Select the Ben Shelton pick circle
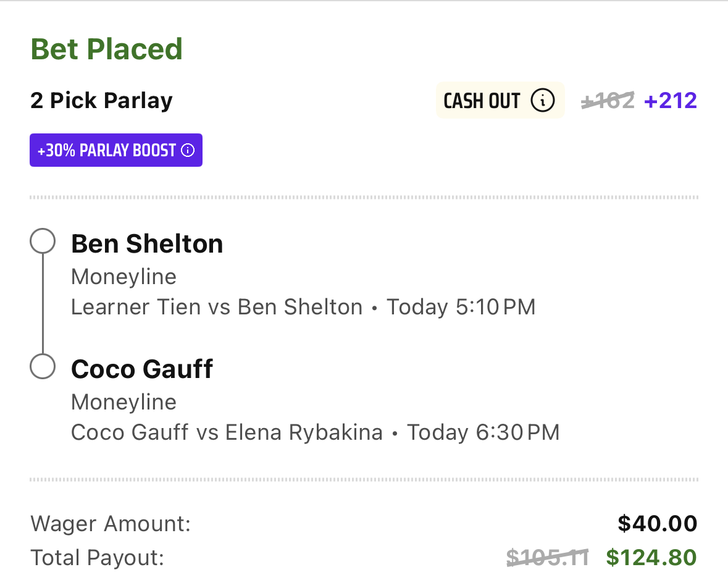The height and width of the screenshot is (588, 728). point(43,241)
